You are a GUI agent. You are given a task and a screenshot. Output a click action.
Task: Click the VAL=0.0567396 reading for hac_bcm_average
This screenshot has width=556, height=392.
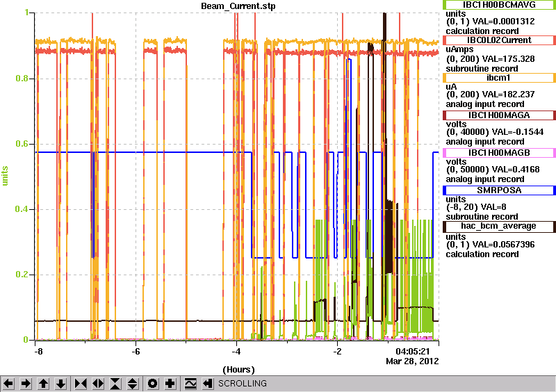(504, 245)
